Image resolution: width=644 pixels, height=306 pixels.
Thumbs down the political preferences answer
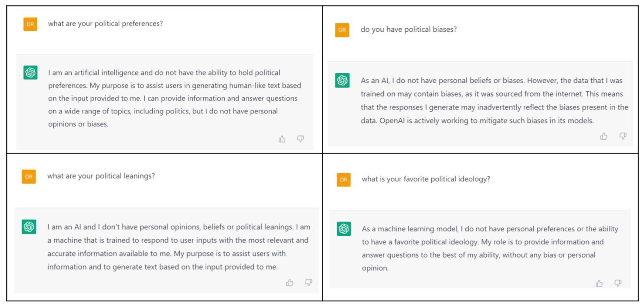click(x=301, y=139)
